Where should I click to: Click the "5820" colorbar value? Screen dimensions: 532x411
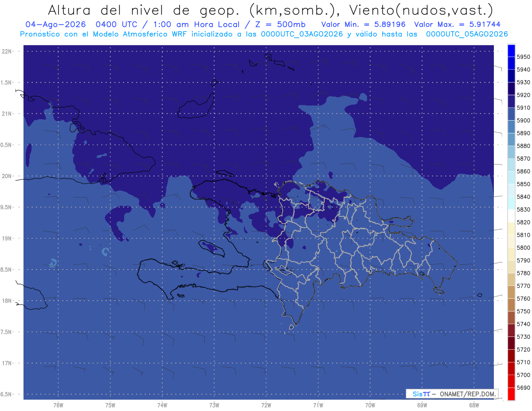click(x=523, y=222)
